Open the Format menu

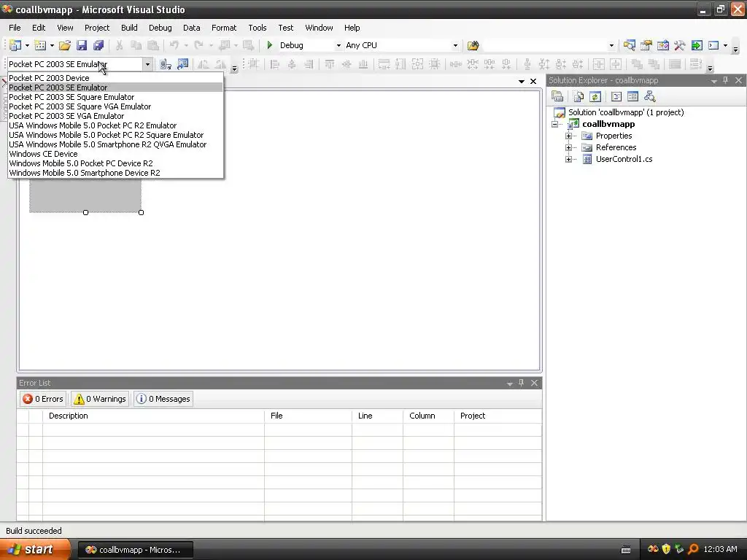coord(224,28)
